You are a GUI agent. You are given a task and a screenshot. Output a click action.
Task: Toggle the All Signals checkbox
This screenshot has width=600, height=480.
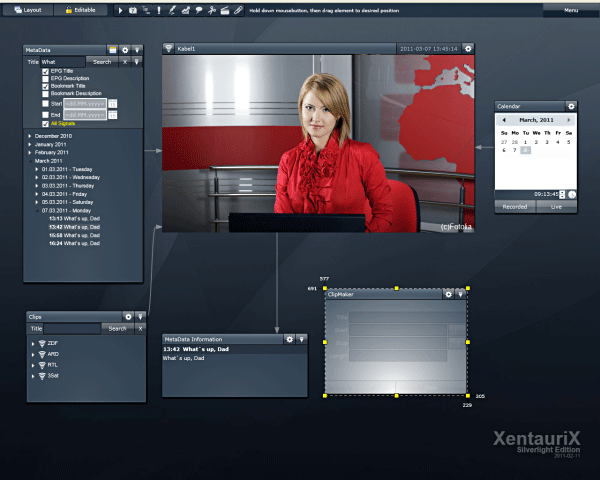click(x=45, y=124)
